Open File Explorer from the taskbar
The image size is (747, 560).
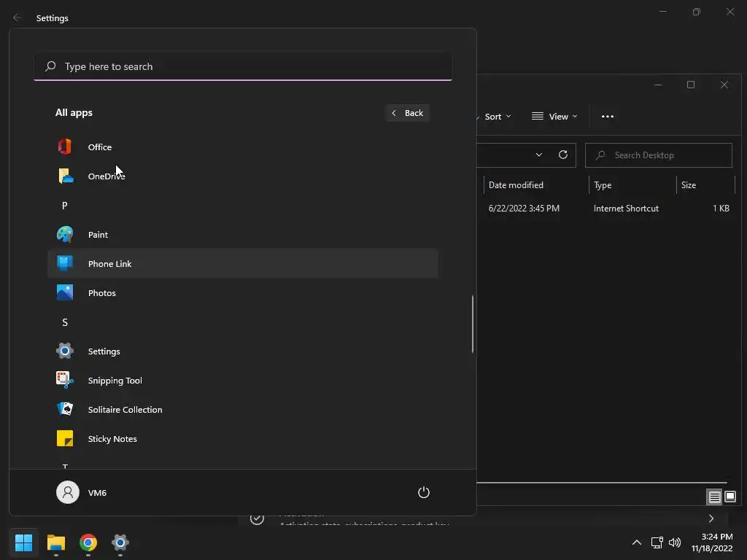[x=55, y=542]
